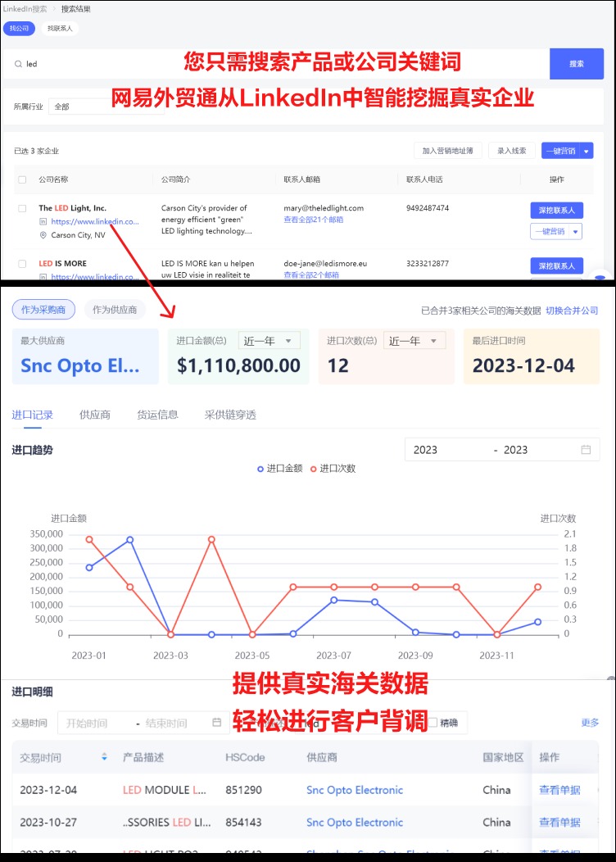Open Snc Opto Electronic link for 2023-10-27
Image resolution: width=616 pixels, height=862 pixels.
(x=355, y=823)
